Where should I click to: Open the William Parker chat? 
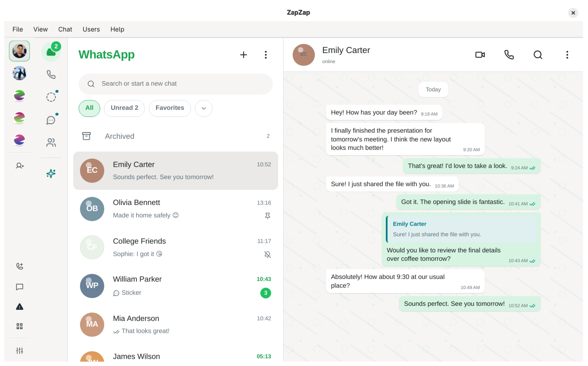point(176,286)
